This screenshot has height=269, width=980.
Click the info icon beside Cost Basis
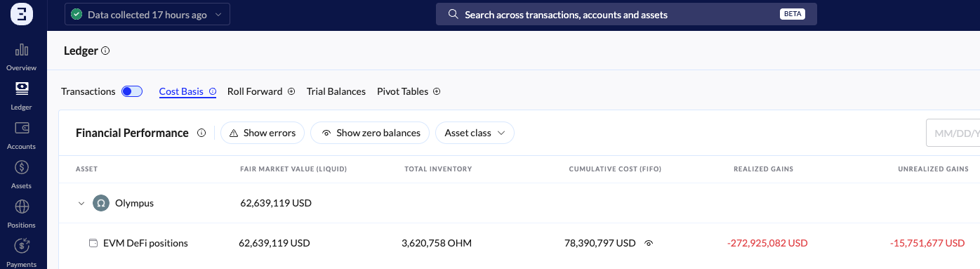213,91
